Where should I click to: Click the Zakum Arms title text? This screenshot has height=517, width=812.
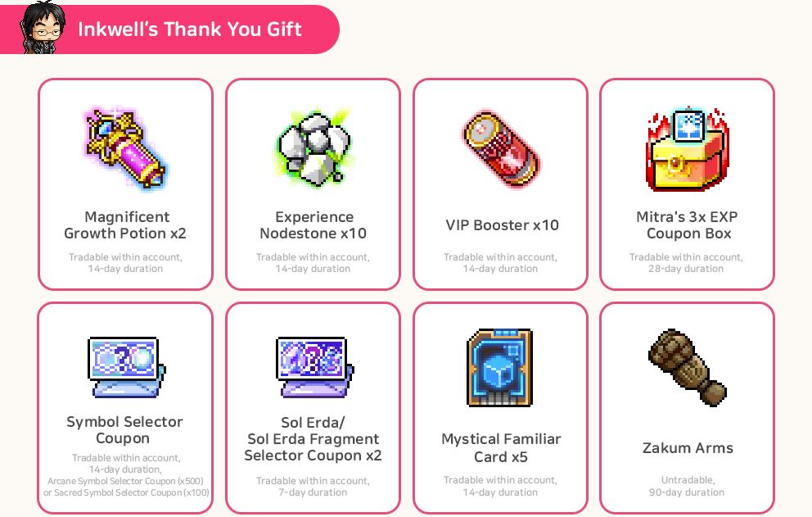click(688, 448)
